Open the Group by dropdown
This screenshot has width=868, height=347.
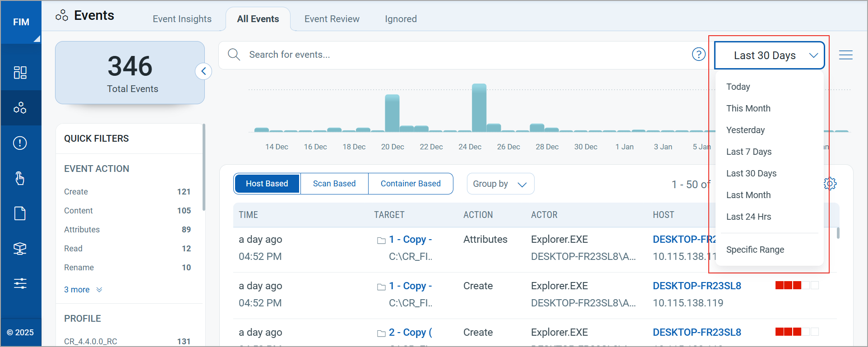pos(500,184)
